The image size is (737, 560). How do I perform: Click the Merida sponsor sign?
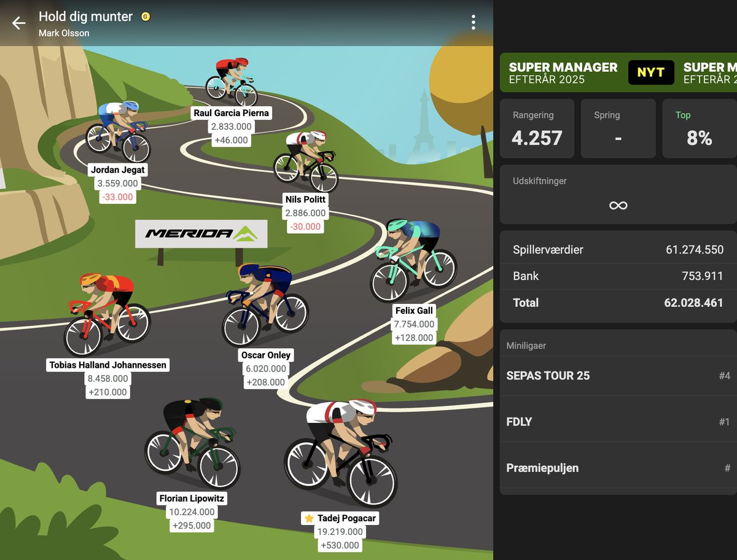tap(201, 233)
